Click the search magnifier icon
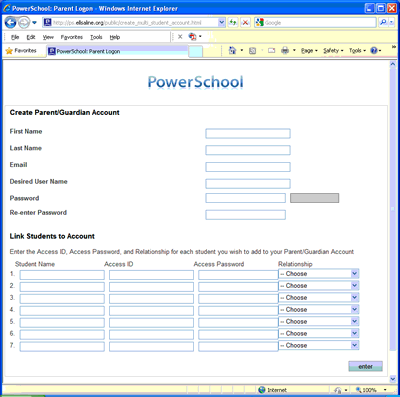400x397 pixels. coord(383,22)
